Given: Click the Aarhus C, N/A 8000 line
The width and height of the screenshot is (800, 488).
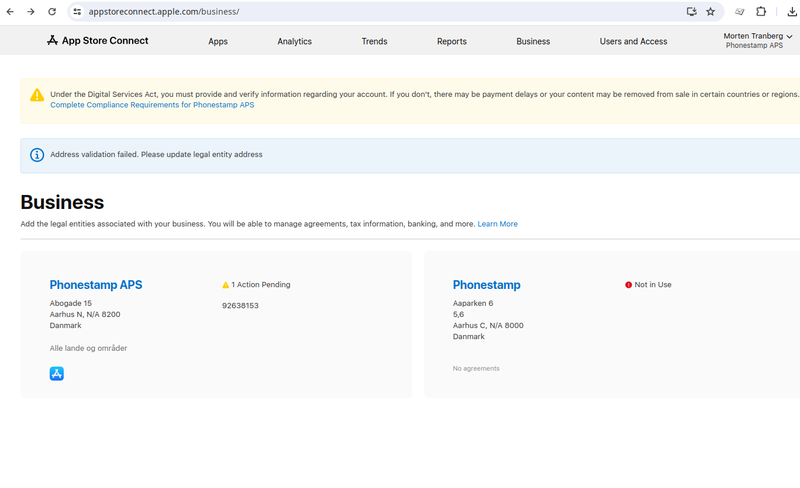Looking at the screenshot, I should tap(488, 325).
